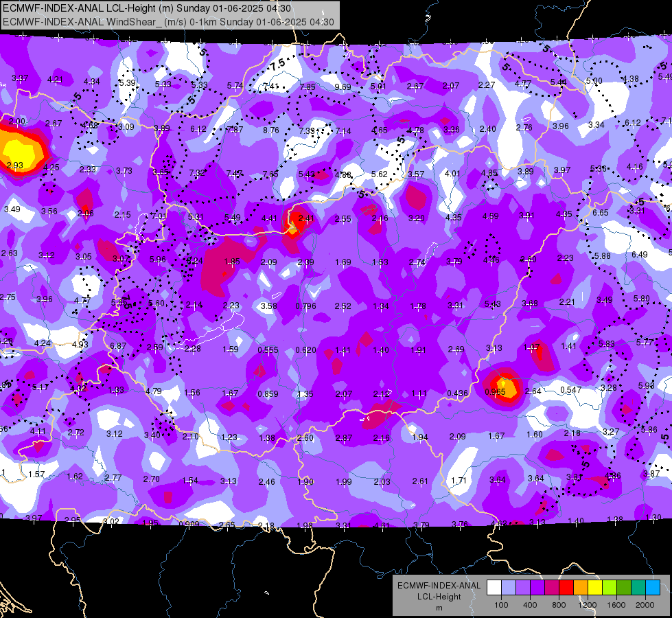Image resolution: width=672 pixels, height=618 pixels.
Task: Click the grid value '5.39'
Action: pyautogui.click(x=127, y=83)
